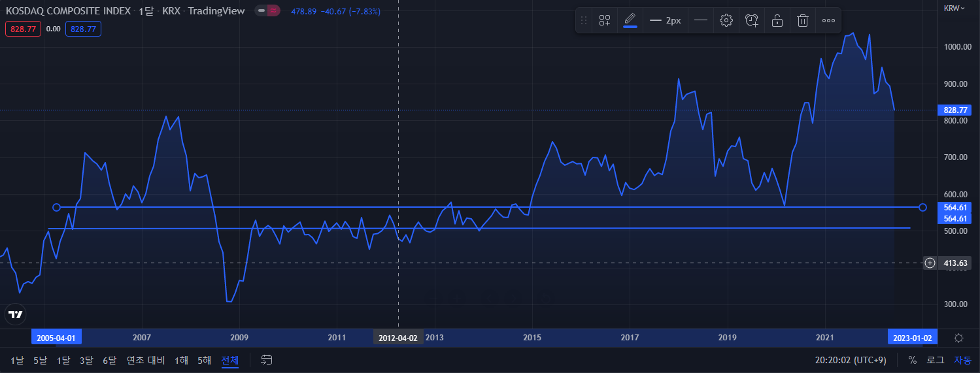Select 1해 time range
This screenshot has height=373, width=980.
(x=181, y=360)
